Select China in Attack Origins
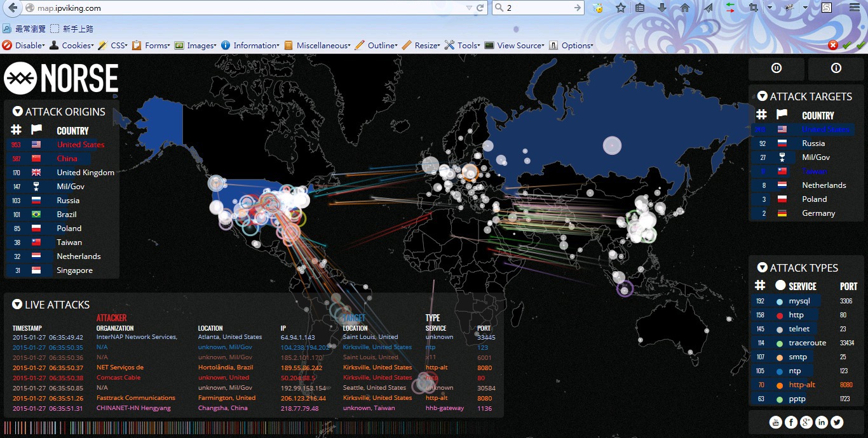Screen dimensions: 868x438 click(x=62, y=159)
